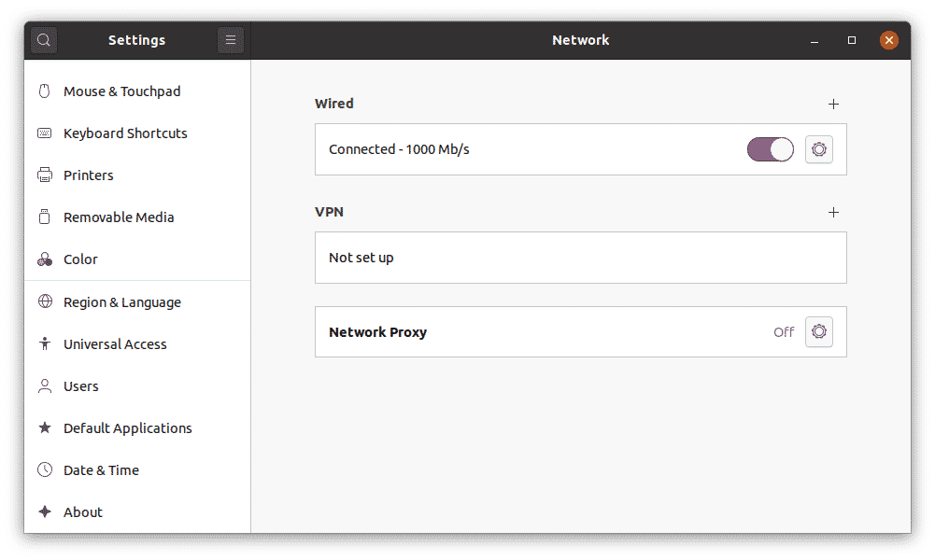This screenshot has width=935, height=560.
Task: Show the About panel
Action: (82, 512)
